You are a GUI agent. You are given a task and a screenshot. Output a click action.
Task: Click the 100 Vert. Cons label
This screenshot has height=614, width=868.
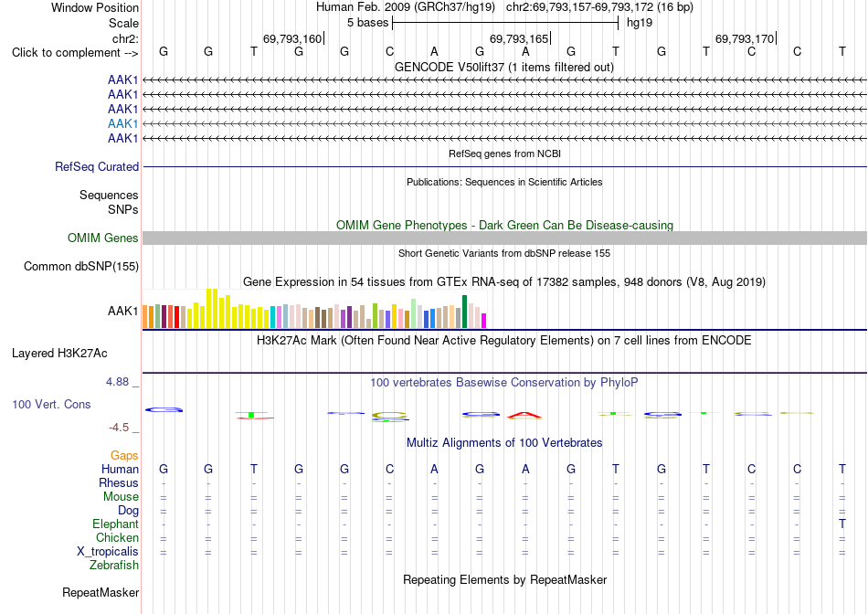tap(51, 404)
